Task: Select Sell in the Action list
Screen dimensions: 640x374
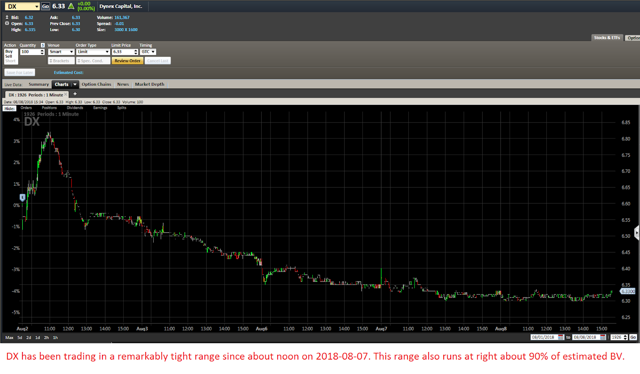Action: coord(9,56)
